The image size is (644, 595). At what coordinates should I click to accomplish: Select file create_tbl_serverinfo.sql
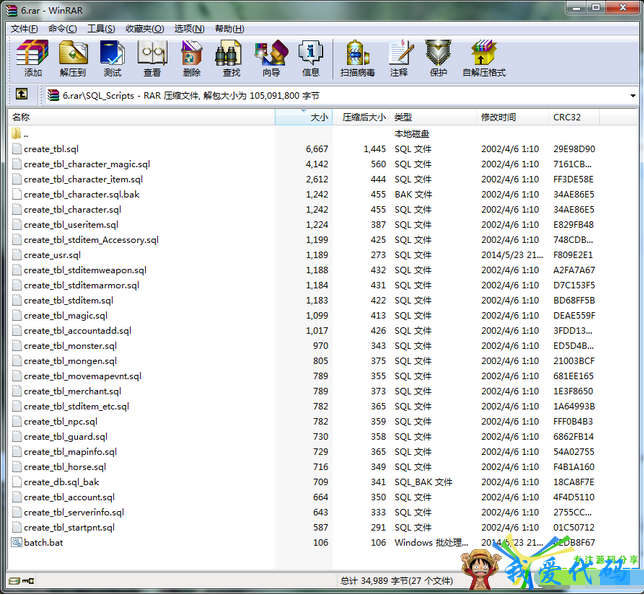point(74,512)
